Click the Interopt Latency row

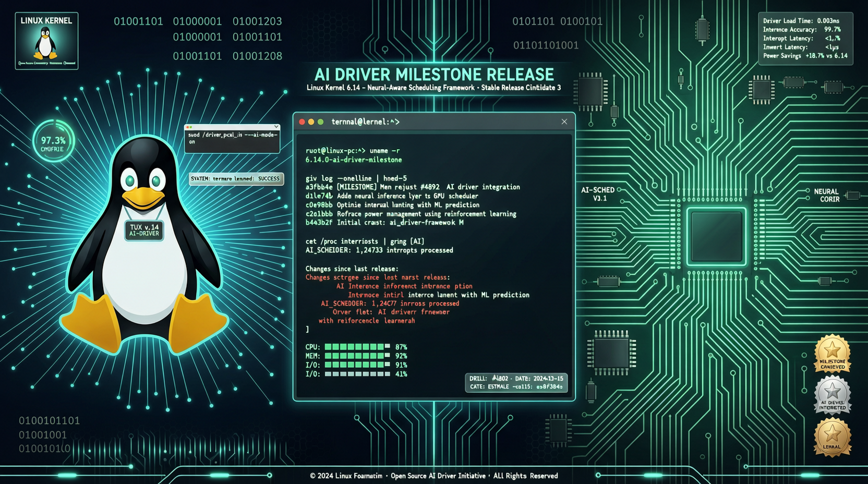(802, 39)
